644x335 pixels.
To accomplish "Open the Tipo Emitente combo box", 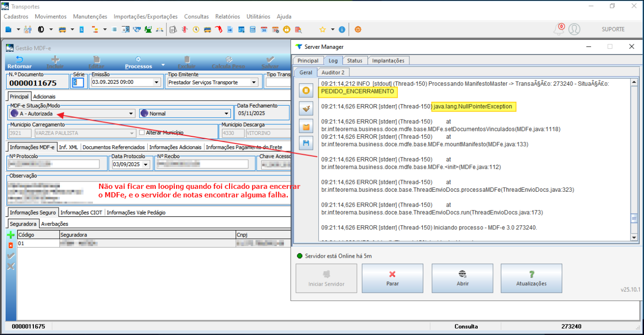I will point(254,82).
